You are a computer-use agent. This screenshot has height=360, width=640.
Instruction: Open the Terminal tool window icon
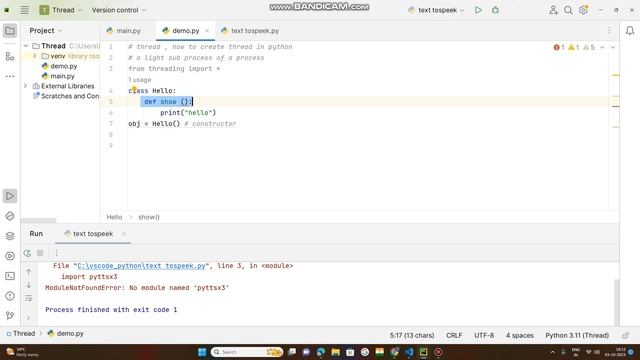(10, 276)
